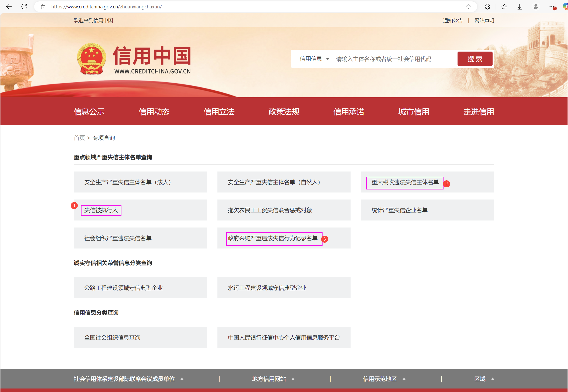568x392 pixels.
Task: Click the red 搜索 button
Action: (475, 59)
